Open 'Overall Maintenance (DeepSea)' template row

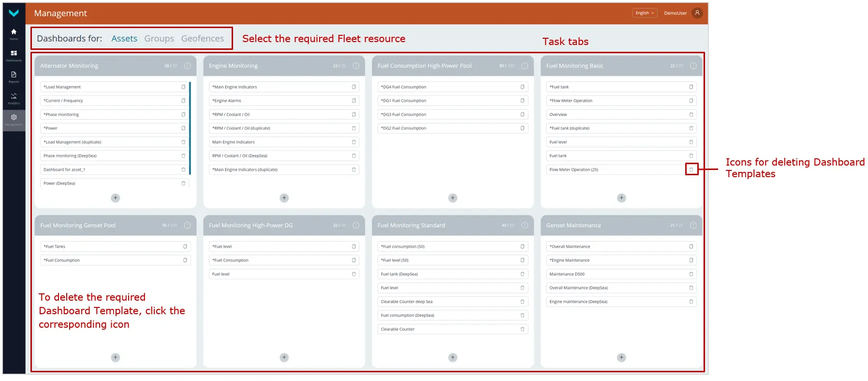(621, 288)
